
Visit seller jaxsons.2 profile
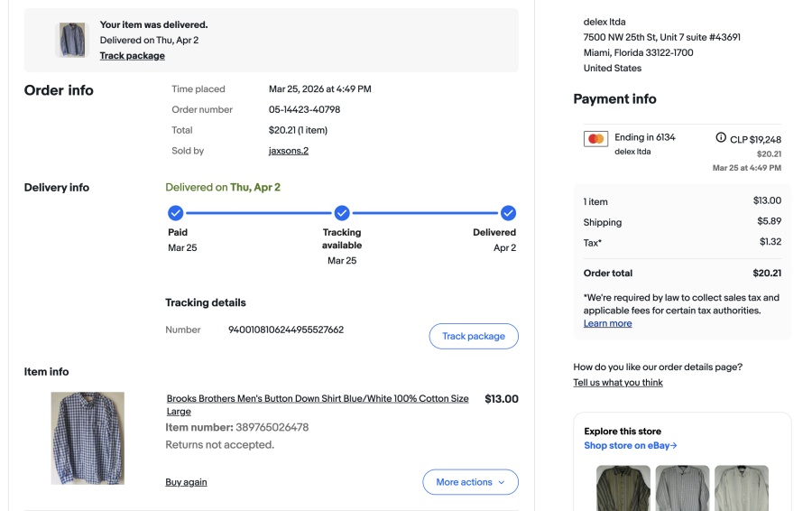[289, 151]
